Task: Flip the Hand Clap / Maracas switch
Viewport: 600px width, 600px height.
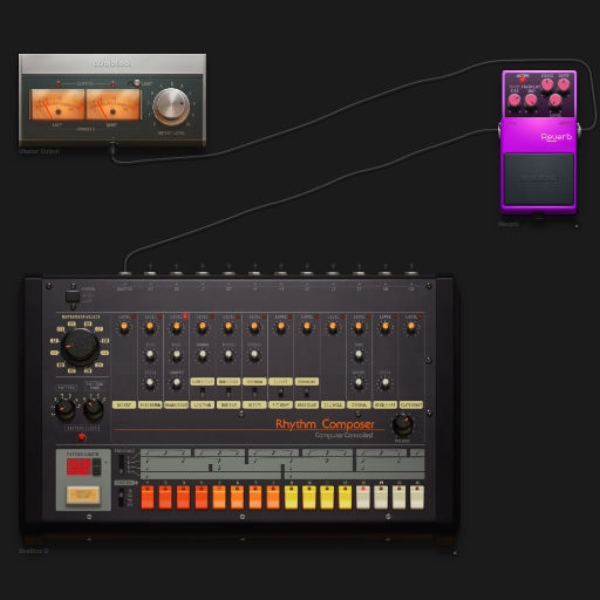Action: click(307, 392)
